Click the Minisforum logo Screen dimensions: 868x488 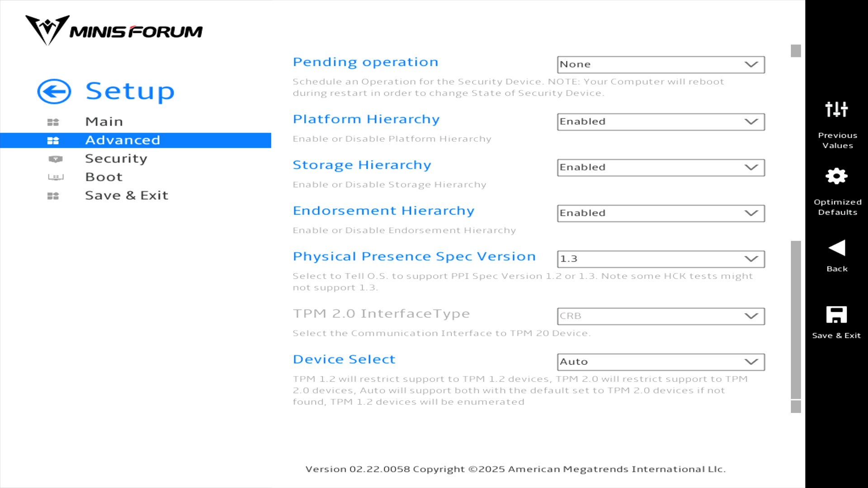tap(114, 31)
